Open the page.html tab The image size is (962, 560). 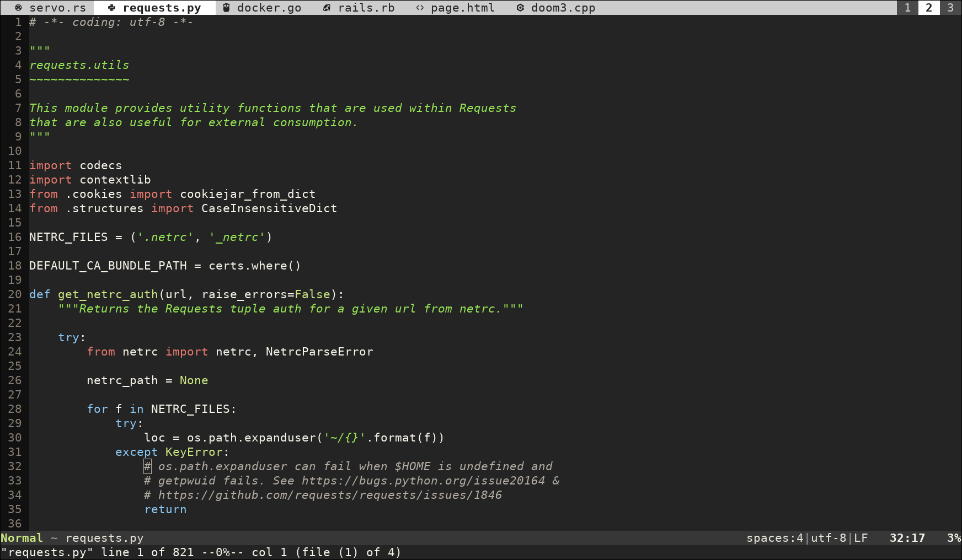tap(456, 8)
